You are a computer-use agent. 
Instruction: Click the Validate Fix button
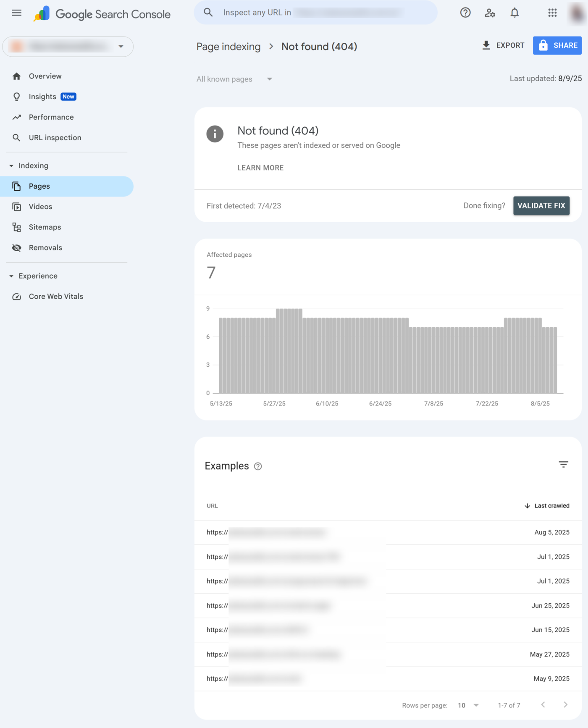[x=541, y=206]
